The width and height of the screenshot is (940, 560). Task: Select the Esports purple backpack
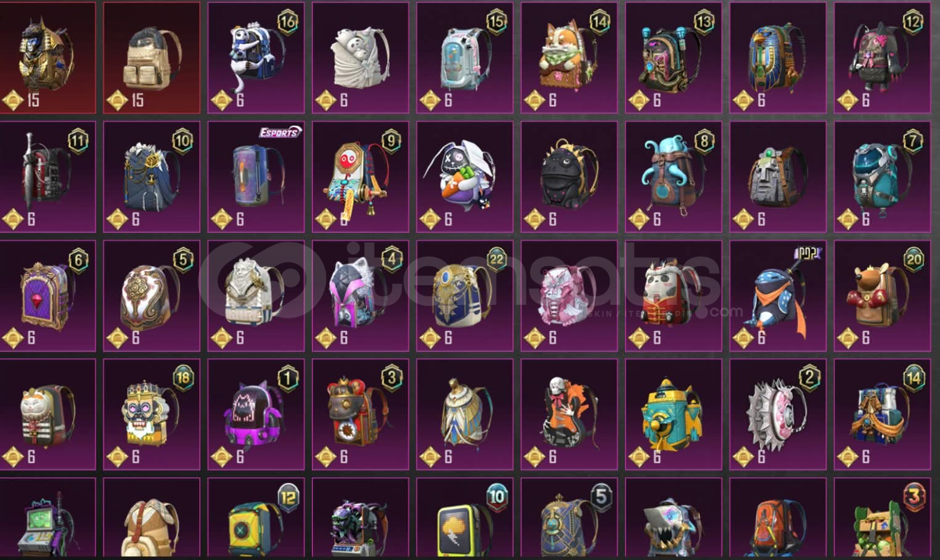pyautogui.click(x=256, y=177)
